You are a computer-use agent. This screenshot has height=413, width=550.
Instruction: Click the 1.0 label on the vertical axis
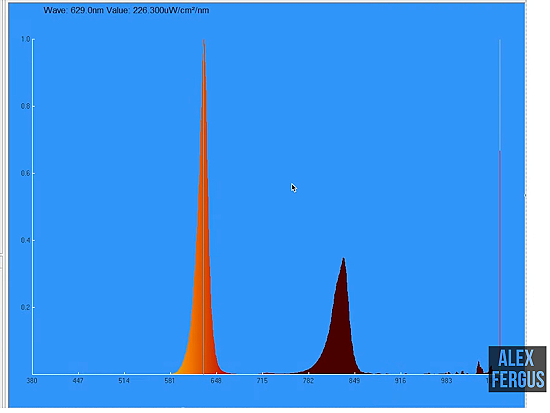pos(26,39)
